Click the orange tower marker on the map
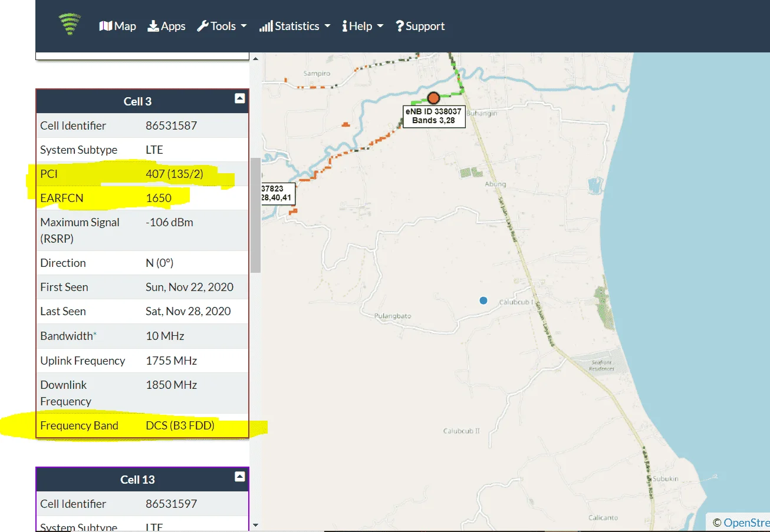 click(433, 98)
